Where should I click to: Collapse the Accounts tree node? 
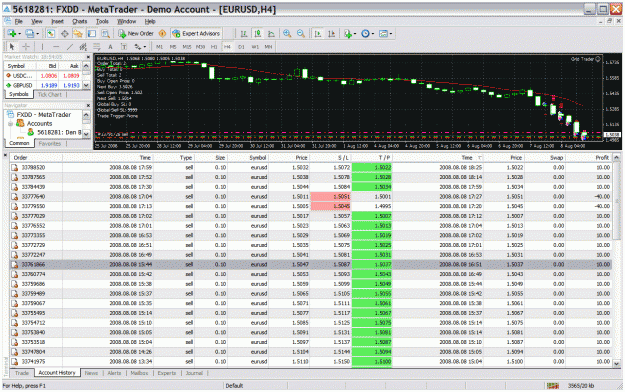point(10,124)
